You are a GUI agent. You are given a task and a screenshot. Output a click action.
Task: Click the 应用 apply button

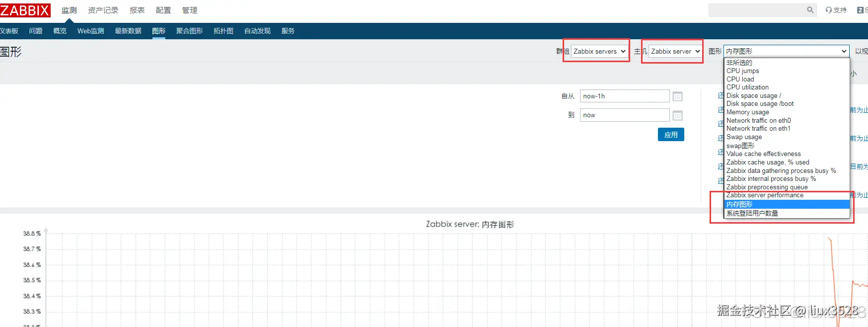[x=671, y=135]
